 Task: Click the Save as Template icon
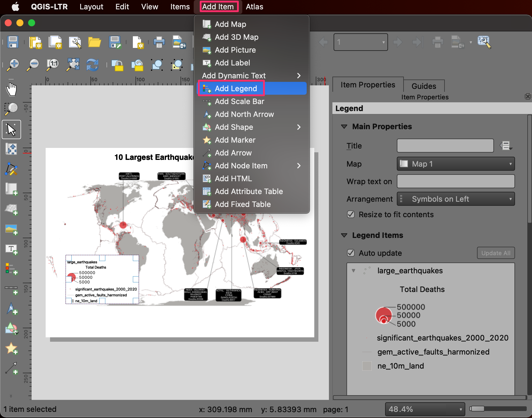tap(114, 42)
